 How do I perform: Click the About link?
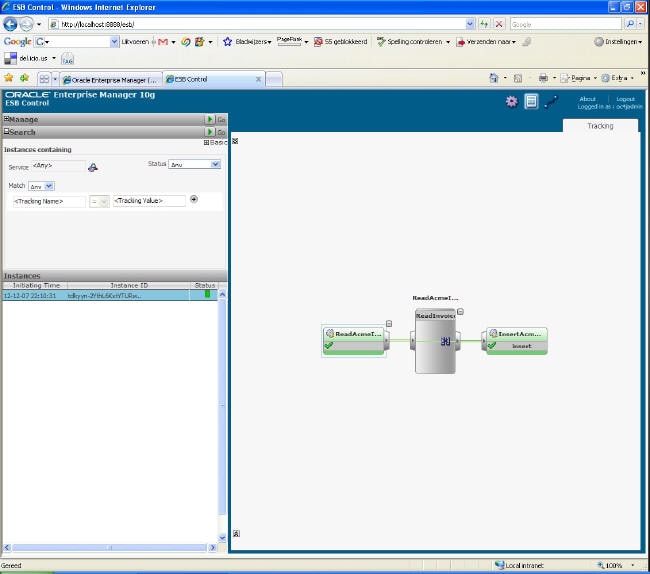pos(587,99)
